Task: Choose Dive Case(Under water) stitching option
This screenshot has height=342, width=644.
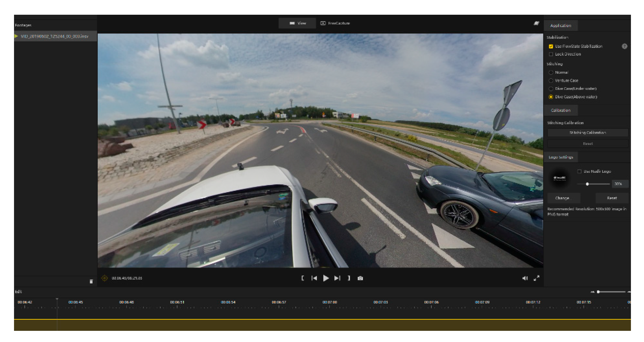Action: 551,89
